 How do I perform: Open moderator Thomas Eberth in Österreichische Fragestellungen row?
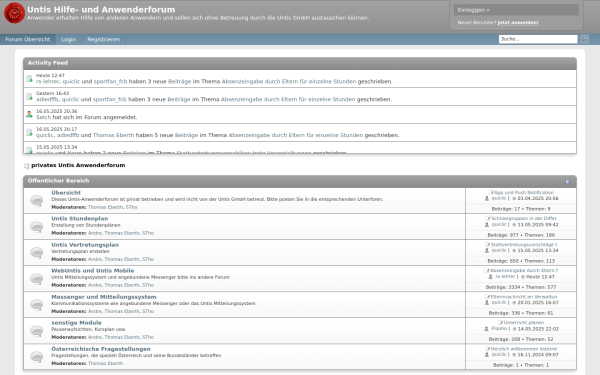click(x=105, y=364)
